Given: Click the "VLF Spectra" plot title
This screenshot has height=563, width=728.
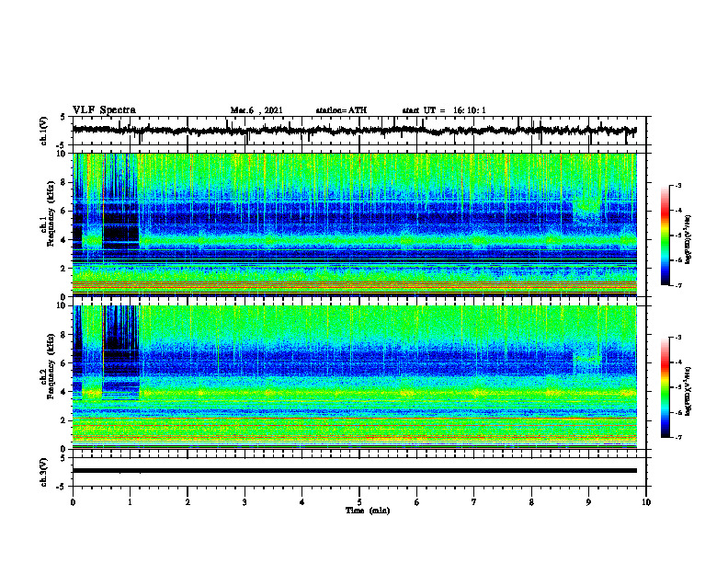Looking at the screenshot, I should click(104, 110).
